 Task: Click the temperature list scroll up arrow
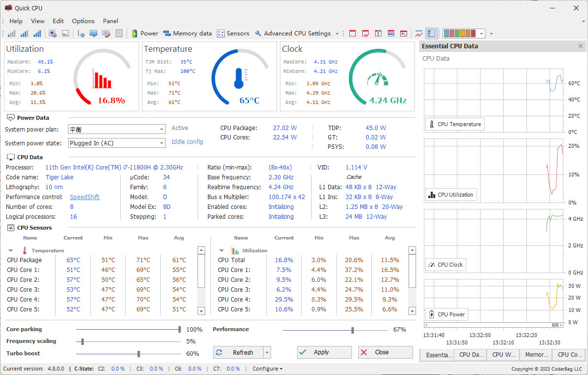tap(202, 250)
